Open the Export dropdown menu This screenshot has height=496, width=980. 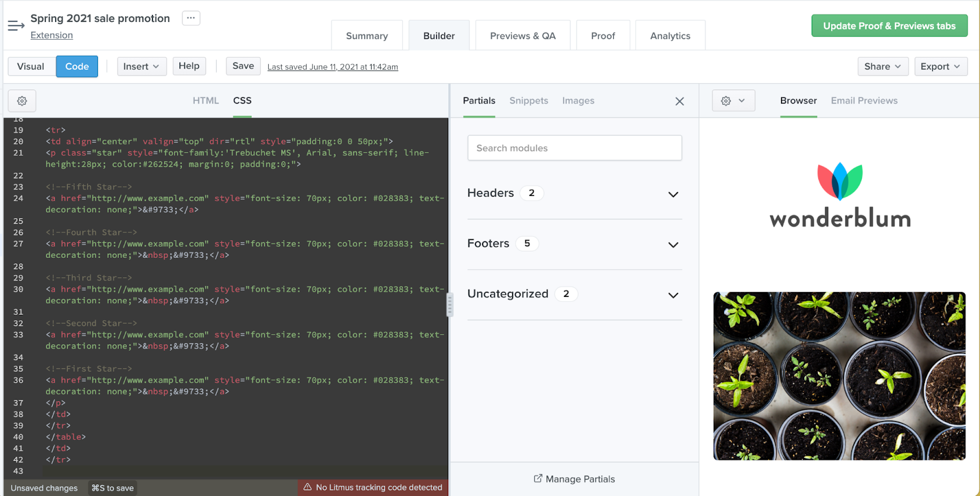pos(940,67)
